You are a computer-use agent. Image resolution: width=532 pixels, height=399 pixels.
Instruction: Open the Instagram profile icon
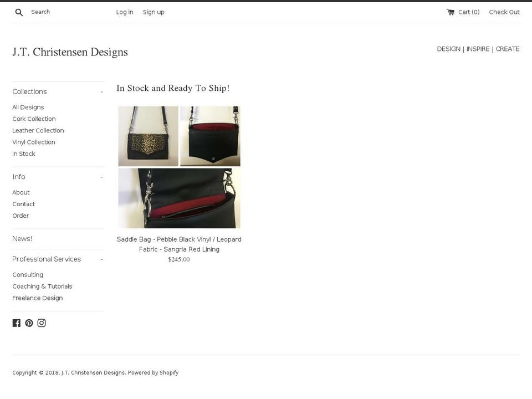[x=42, y=323]
